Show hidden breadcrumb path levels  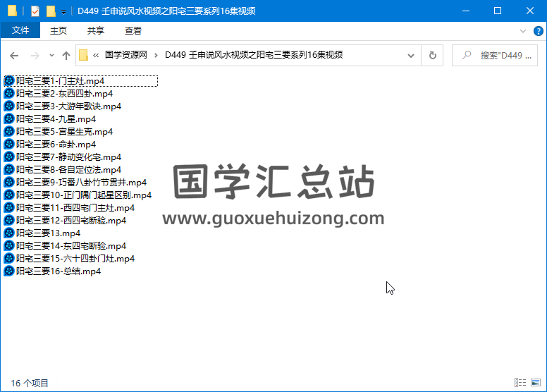pyautogui.click(x=96, y=55)
